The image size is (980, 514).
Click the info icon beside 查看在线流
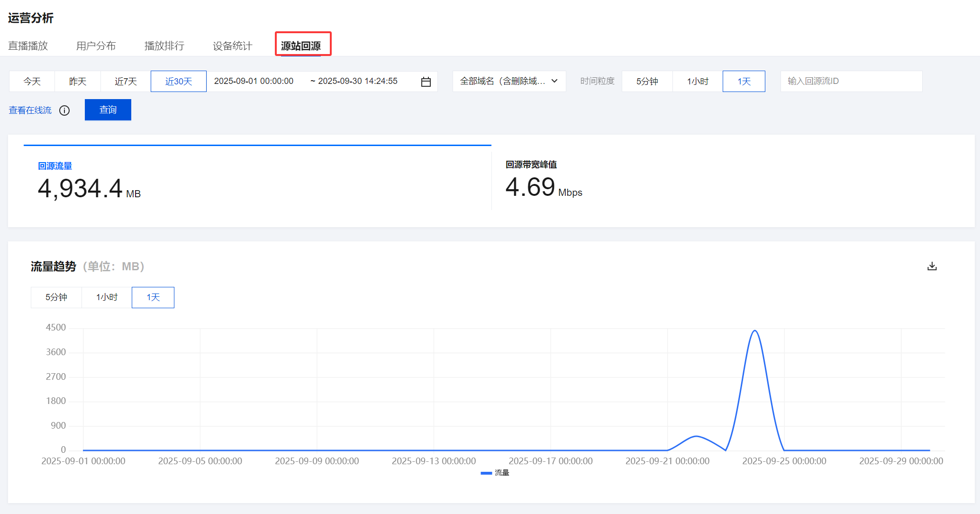coord(64,110)
